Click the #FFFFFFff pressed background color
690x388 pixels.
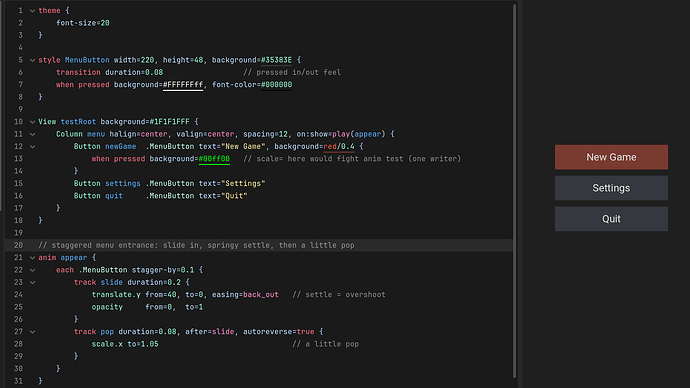click(183, 84)
